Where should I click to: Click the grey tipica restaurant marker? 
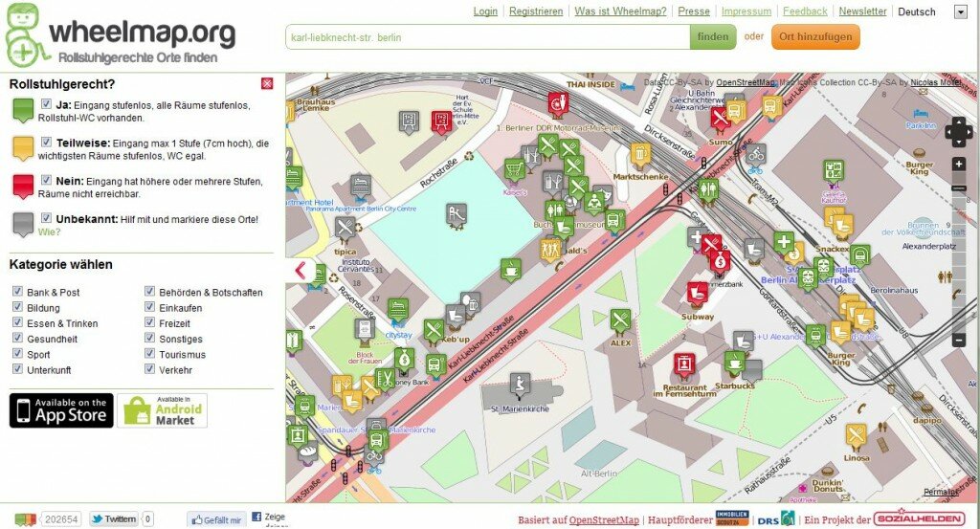click(x=345, y=230)
